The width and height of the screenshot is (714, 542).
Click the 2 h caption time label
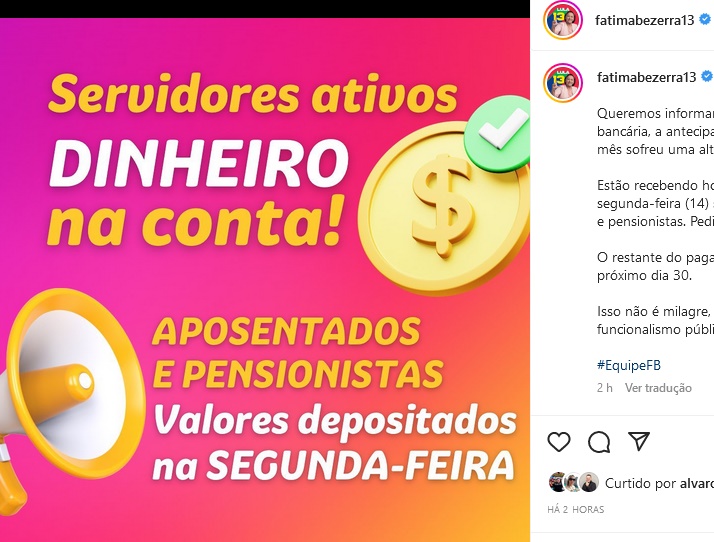tap(605, 388)
